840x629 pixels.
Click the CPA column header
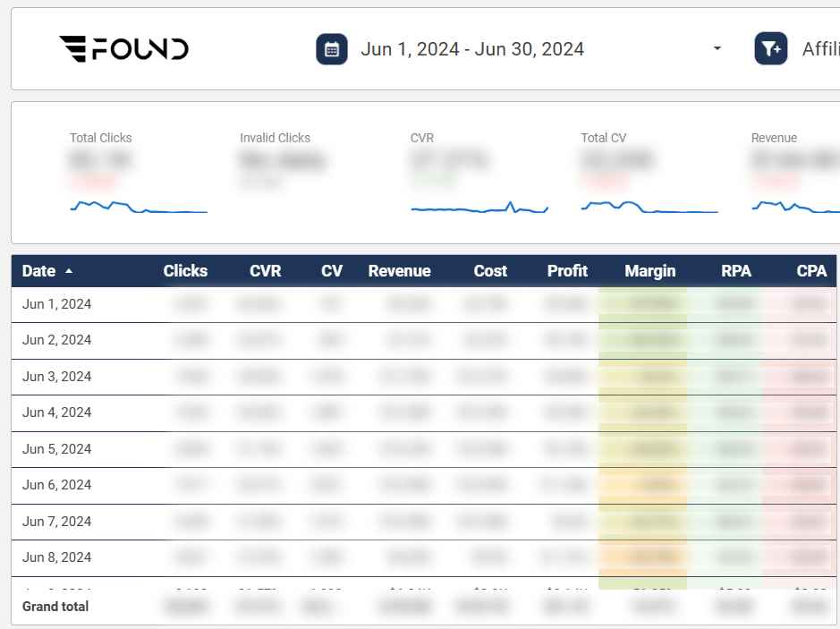point(810,271)
